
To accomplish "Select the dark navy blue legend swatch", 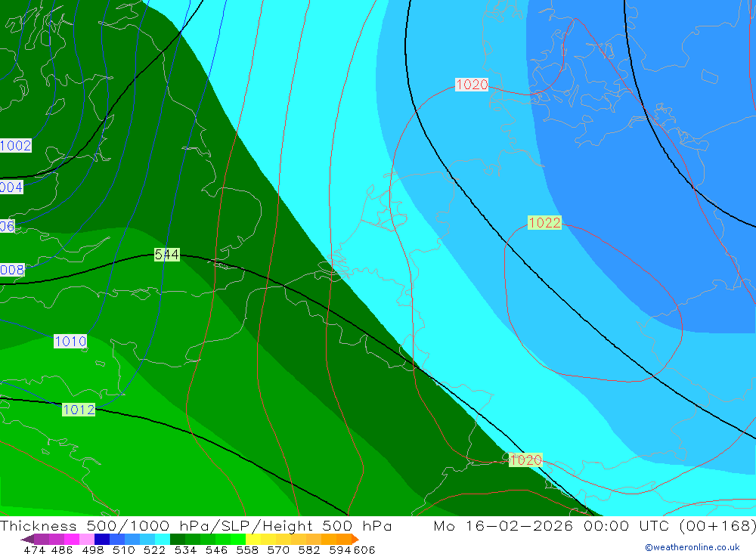I will pos(102,539).
